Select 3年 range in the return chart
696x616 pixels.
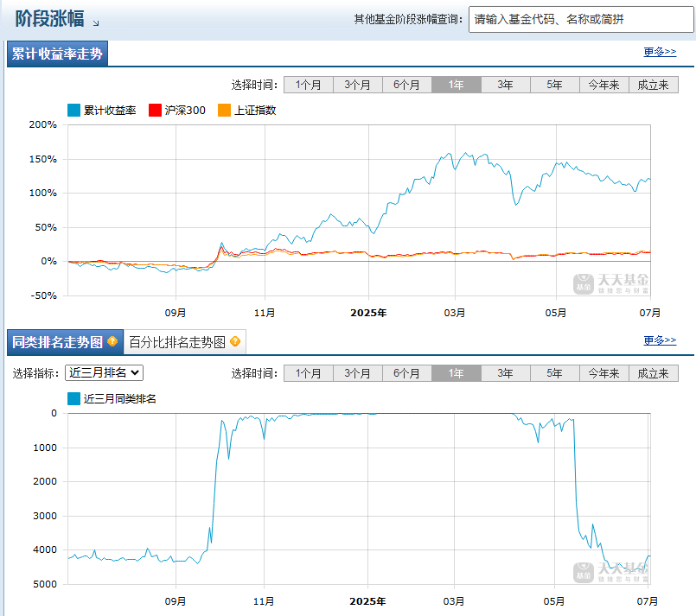506,85
